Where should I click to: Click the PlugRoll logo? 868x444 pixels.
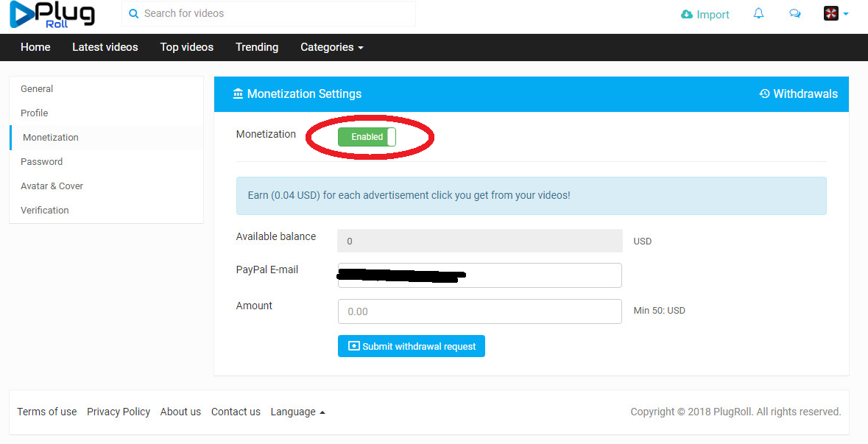(x=52, y=15)
